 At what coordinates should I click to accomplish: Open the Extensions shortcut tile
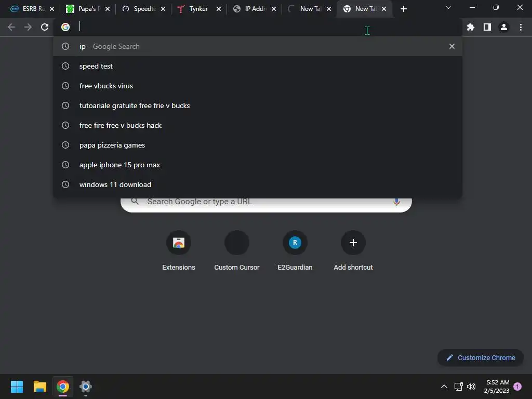179,251
